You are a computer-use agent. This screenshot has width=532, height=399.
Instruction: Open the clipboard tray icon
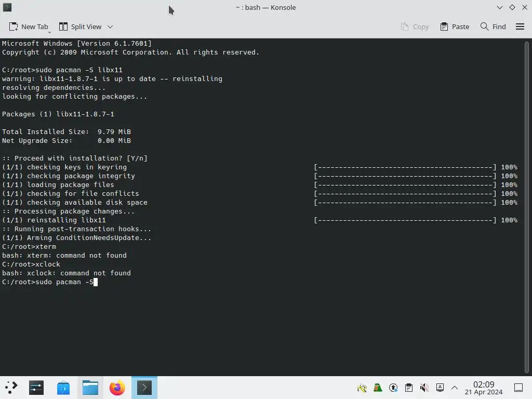click(409, 388)
